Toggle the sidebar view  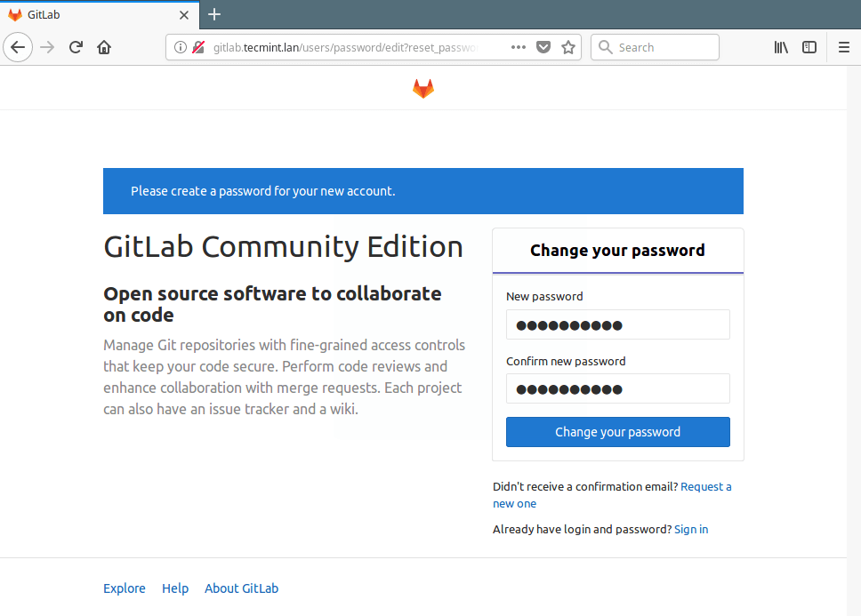(809, 47)
